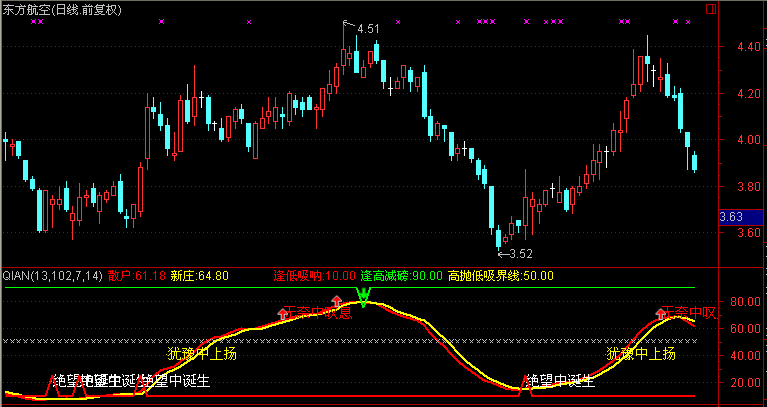This screenshot has width=767, height=407.
Task: Click the blue 3.63 current price tag
Action: pyautogui.click(x=732, y=216)
